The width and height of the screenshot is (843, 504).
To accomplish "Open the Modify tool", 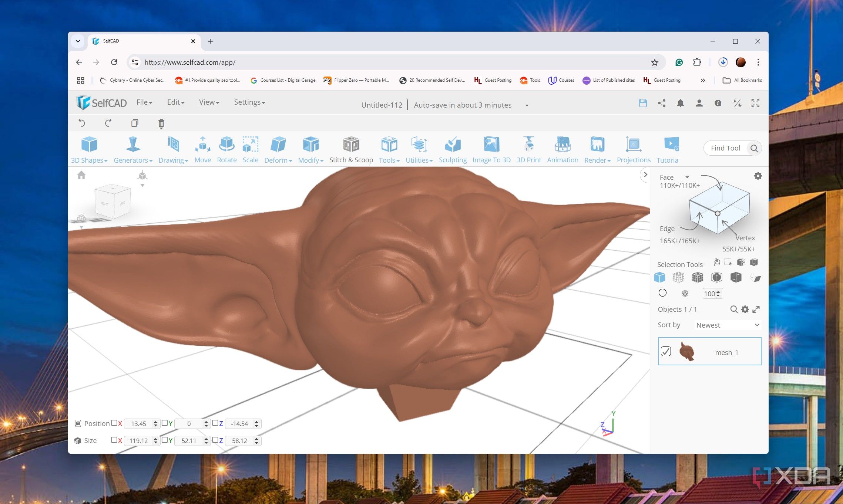I will point(311,150).
